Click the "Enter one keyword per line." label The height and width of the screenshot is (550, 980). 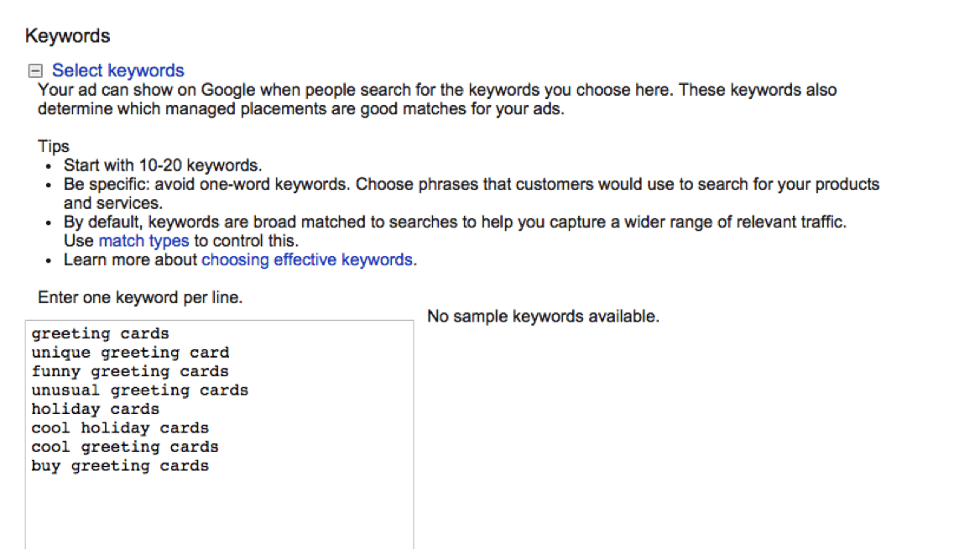point(140,298)
